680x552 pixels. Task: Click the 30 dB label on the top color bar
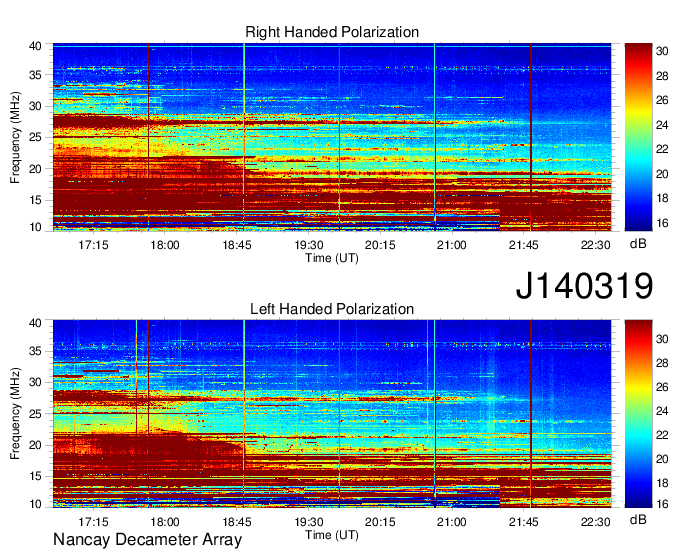point(662,51)
